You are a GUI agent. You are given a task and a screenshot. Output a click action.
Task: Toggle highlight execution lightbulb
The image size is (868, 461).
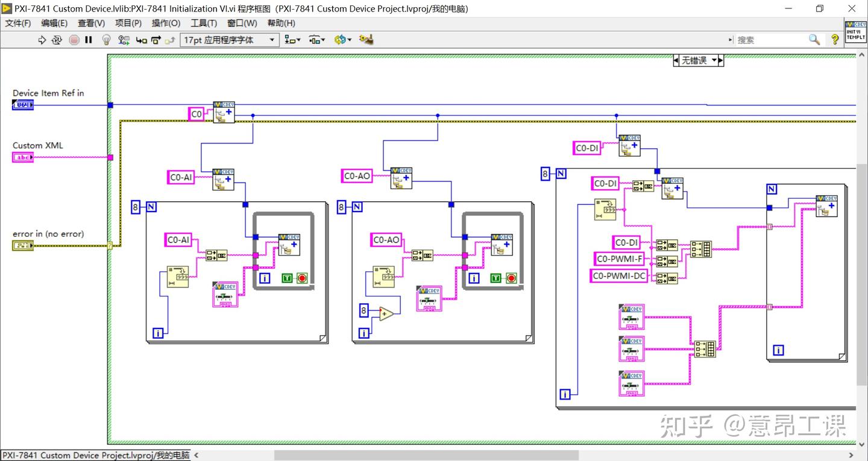coord(107,40)
